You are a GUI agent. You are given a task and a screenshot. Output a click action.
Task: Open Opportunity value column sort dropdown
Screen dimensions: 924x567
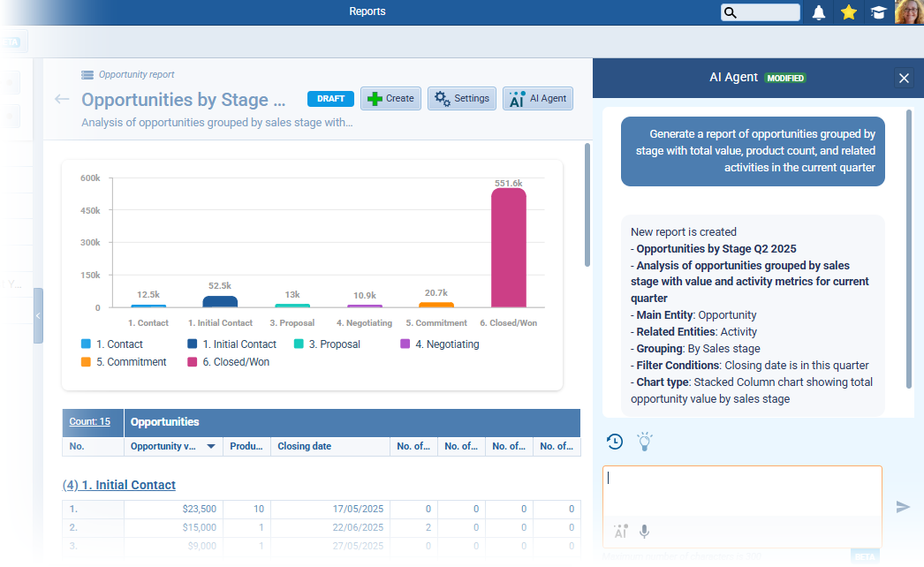coord(211,447)
